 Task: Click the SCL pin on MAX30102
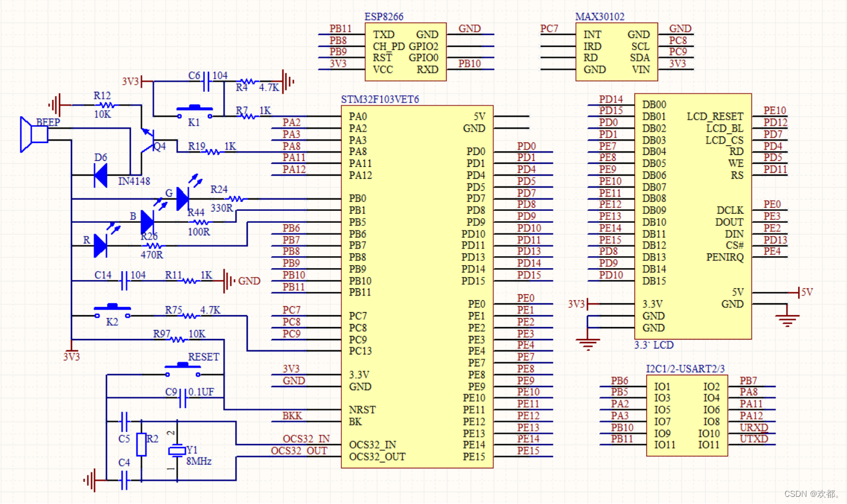[x=641, y=46]
